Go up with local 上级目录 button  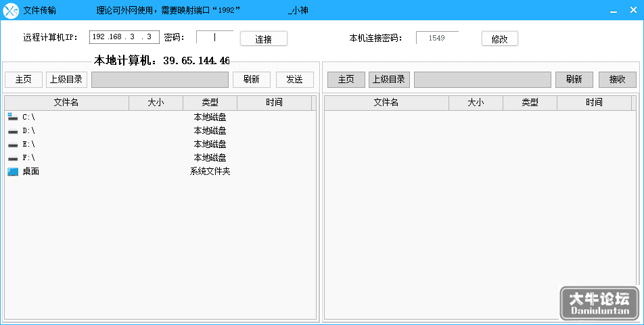coord(66,80)
